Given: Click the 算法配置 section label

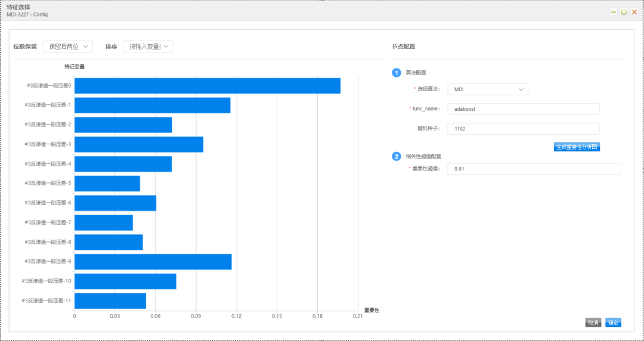Looking at the screenshot, I should coord(416,73).
